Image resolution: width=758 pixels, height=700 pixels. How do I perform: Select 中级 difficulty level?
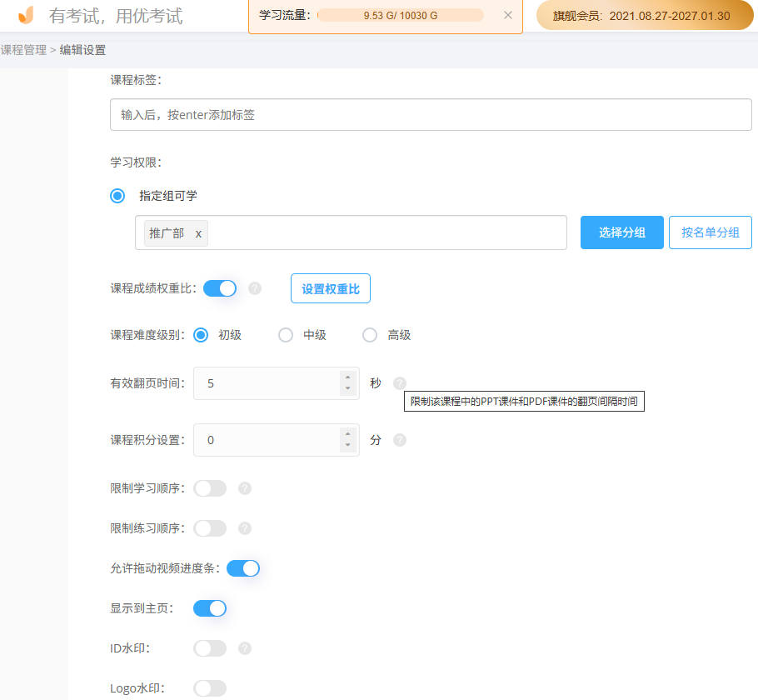pyautogui.click(x=285, y=334)
